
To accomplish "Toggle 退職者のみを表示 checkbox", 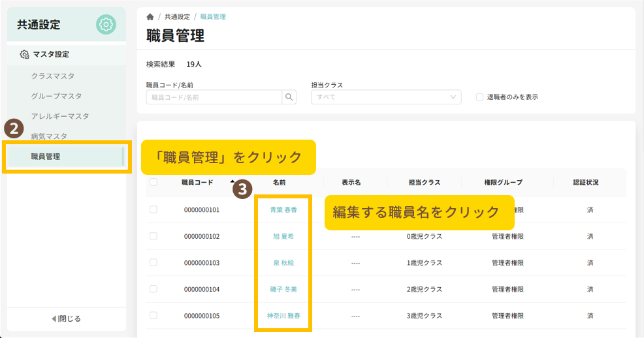I will pos(479,97).
